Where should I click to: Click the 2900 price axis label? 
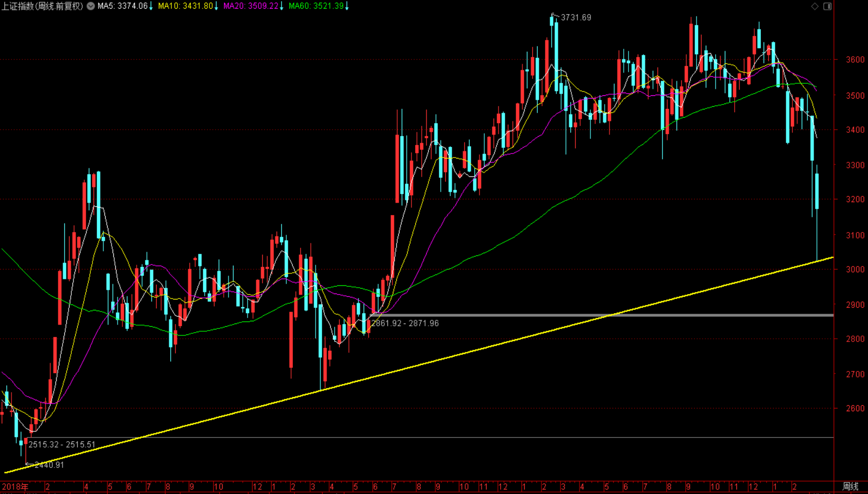click(x=855, y=305)
